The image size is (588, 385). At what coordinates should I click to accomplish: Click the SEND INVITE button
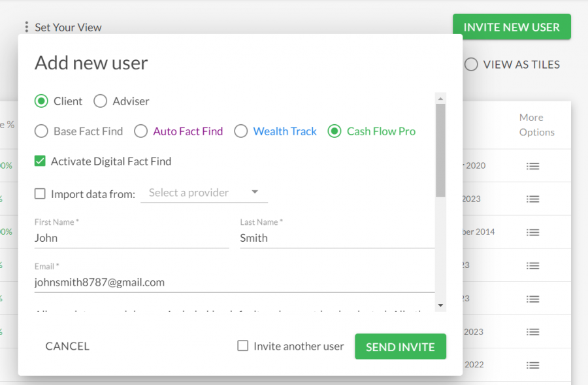pyautogui.click(x=400, y=346)
